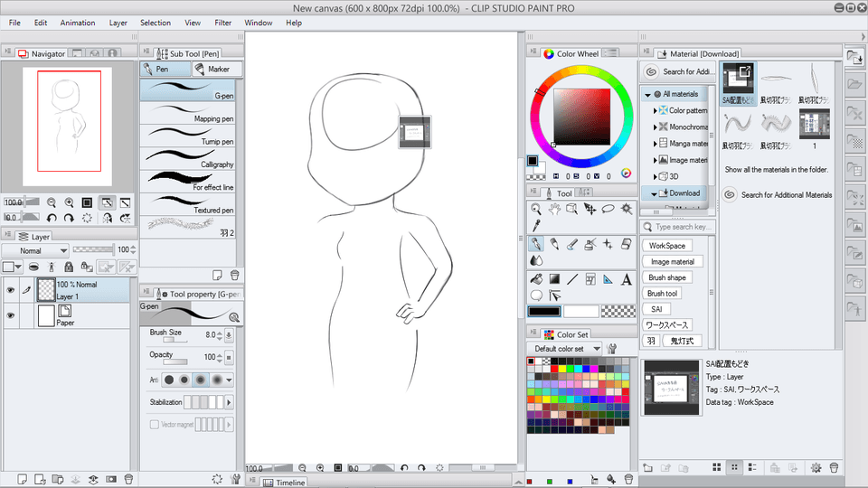Choose the Hand move tool

[554, 210]
